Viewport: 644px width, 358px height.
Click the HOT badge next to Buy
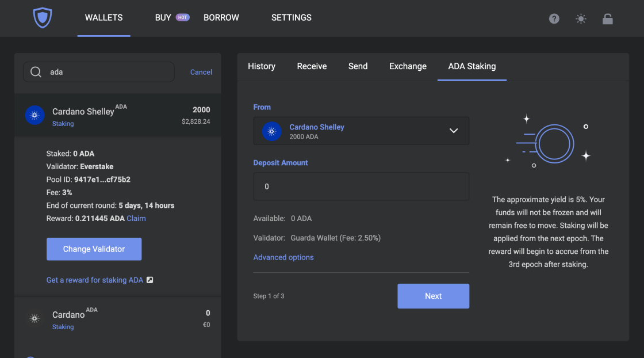pos(182,17)
